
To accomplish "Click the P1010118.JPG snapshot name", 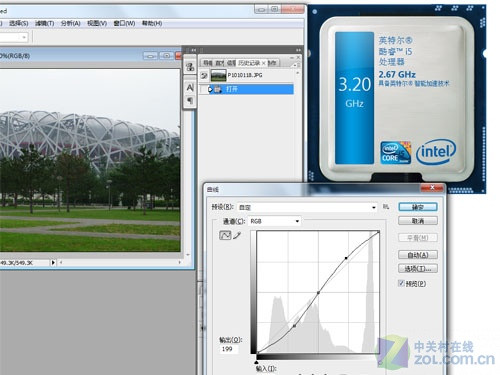I will coord(245,75).
